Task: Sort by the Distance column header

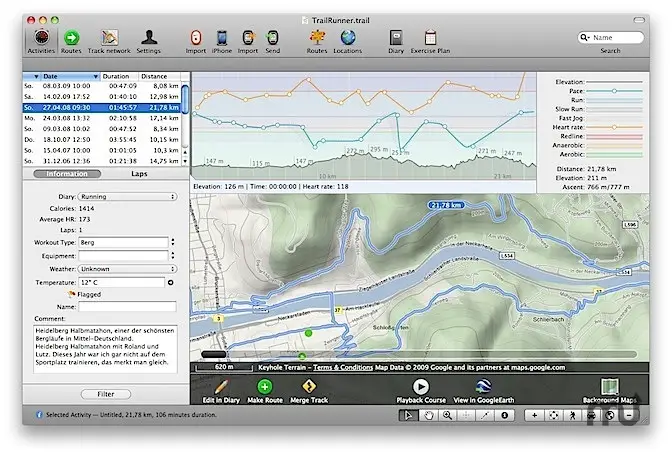Action: 159,76
